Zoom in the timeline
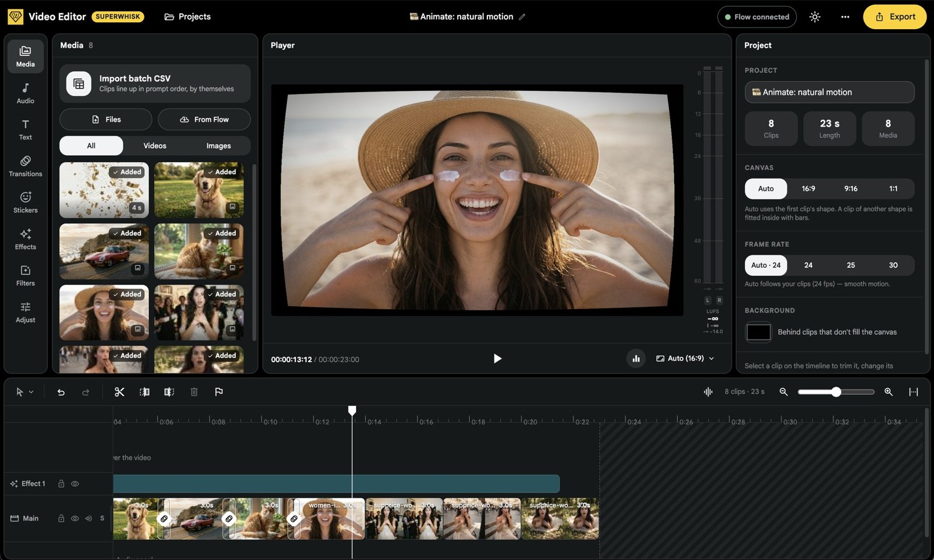 tap(888, 392)
